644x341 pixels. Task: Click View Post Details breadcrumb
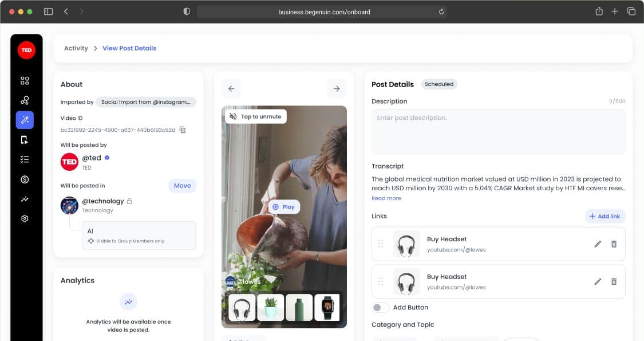129,48
